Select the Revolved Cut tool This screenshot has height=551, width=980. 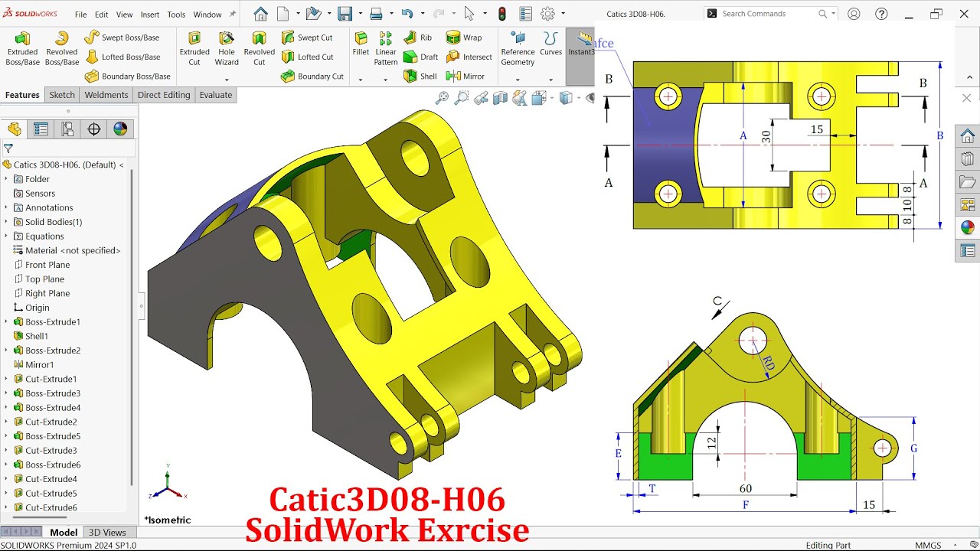coord(260,49)
